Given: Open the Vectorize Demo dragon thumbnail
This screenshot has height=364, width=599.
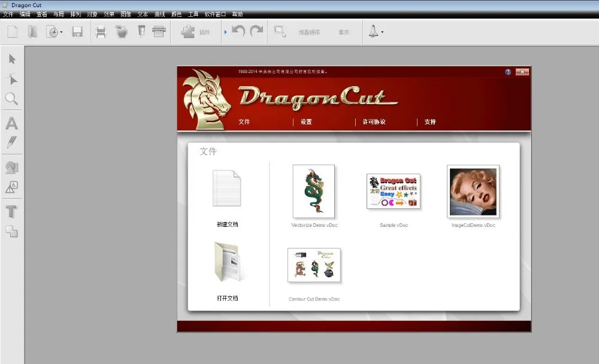Looking at the screenshot, I should tap(314, 192).
